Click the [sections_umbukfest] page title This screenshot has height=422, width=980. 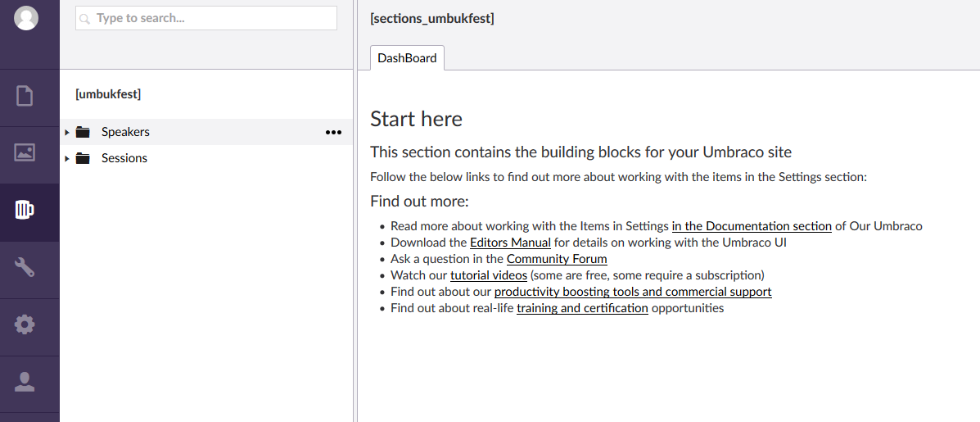[432, 19]
